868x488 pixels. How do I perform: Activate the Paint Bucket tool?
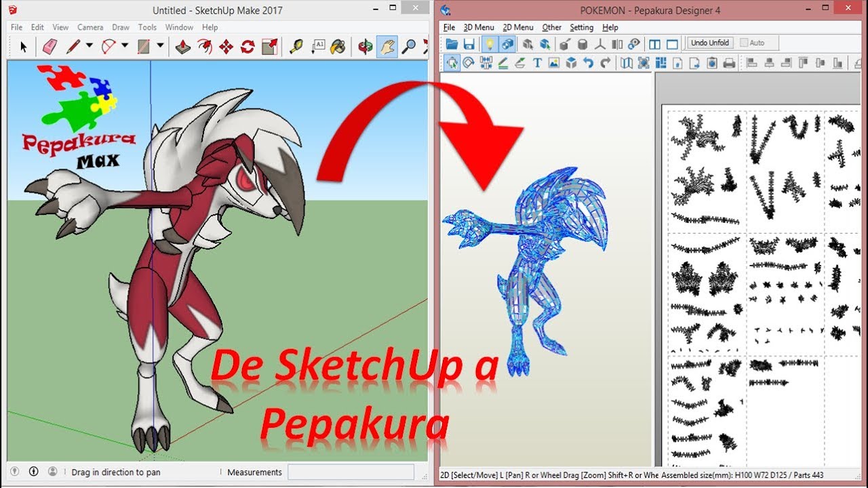point(338,47)
